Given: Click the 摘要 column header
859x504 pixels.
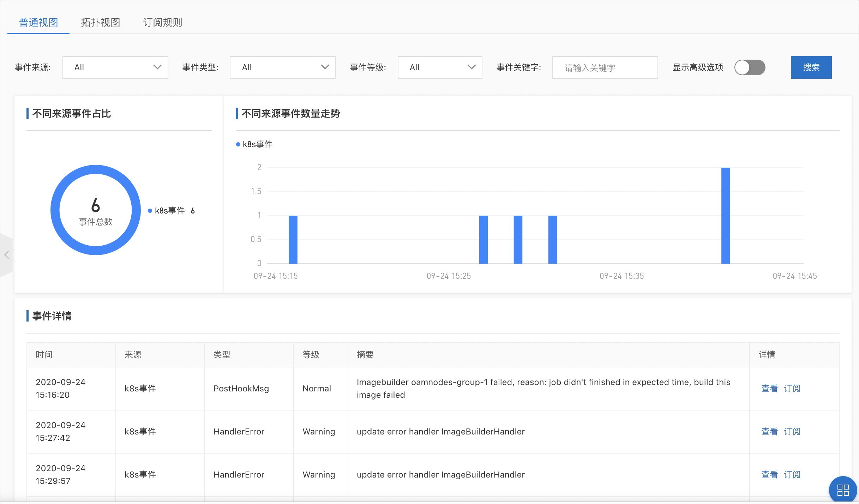Looking at the screenshot, I should [x=549, y=355].
